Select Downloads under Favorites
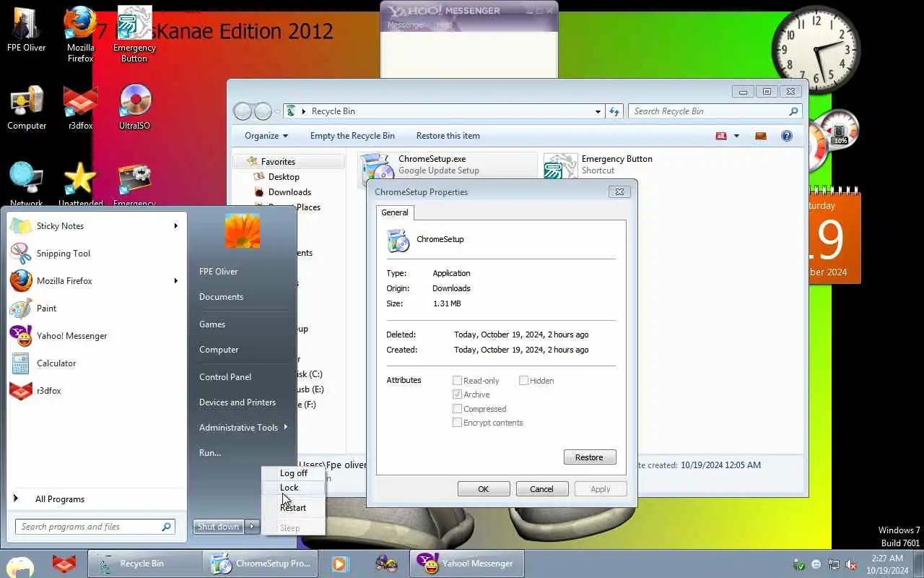The width and height of the screenshot is (924, 578). click(289, 192)
